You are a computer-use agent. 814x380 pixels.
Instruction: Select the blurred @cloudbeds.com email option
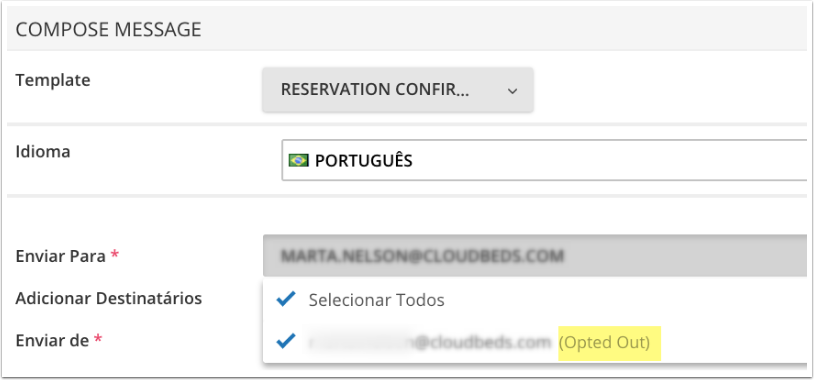[x=429, y=342]
